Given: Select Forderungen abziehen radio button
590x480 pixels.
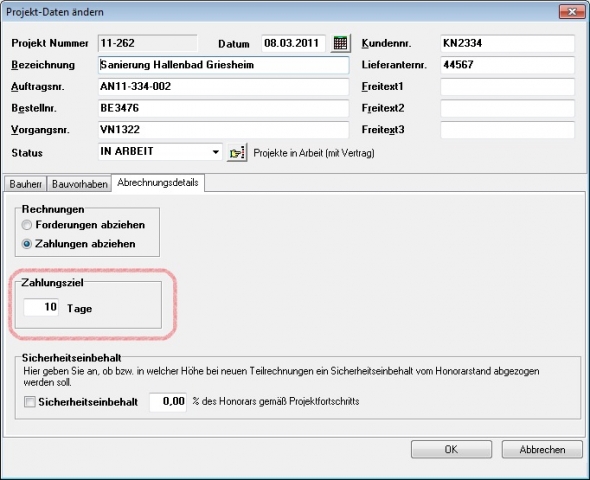Looking at the screenshot, I should (x=27, y=225).
